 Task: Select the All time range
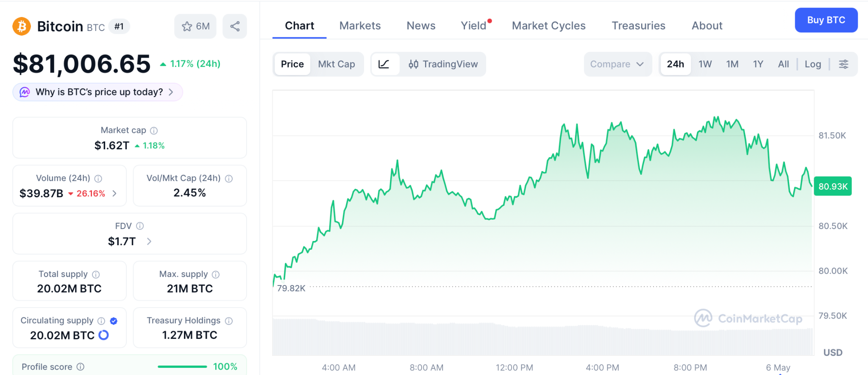[x=784, y=64]
